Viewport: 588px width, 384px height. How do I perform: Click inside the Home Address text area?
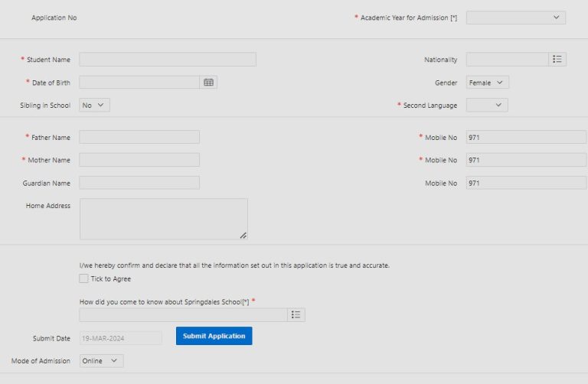click(x=163, y=219)
